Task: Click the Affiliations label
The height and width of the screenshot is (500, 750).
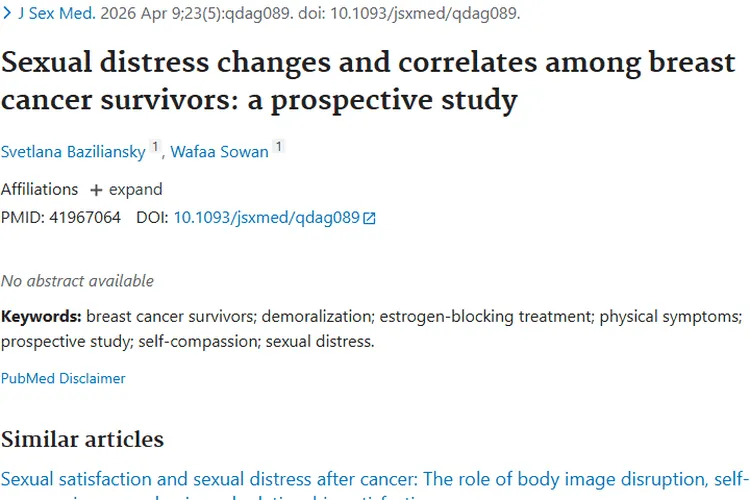Action: pyautogui.click(x=39, y=190)
